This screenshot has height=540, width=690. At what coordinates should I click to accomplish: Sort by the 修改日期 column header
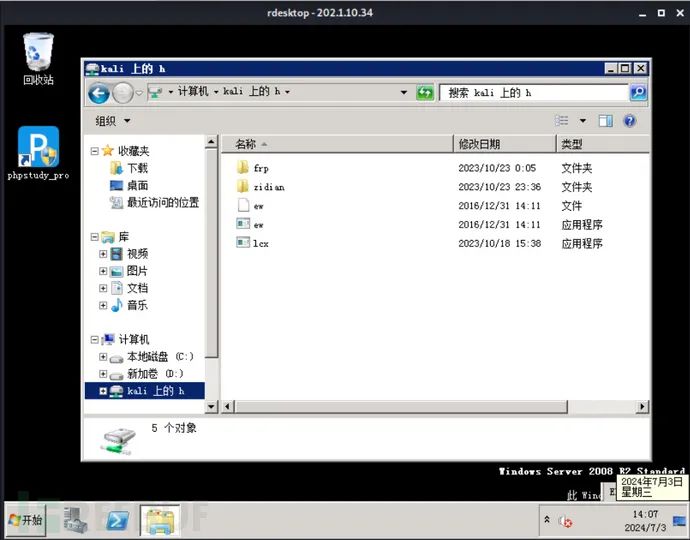[x=505, y=144]
